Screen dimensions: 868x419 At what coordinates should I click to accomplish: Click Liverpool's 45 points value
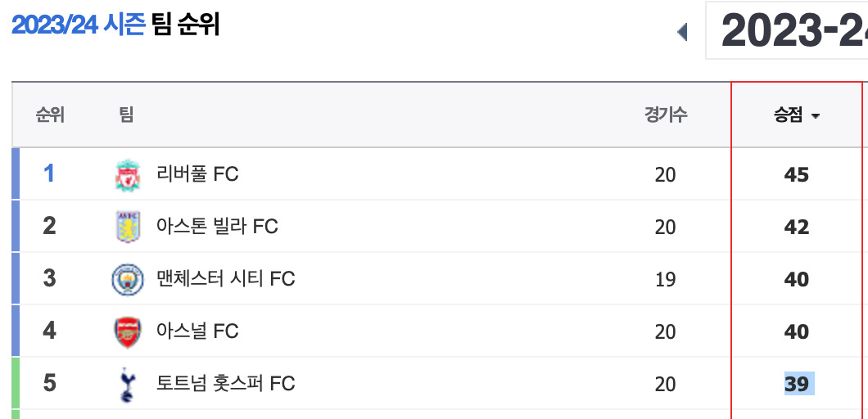(797, 175)
